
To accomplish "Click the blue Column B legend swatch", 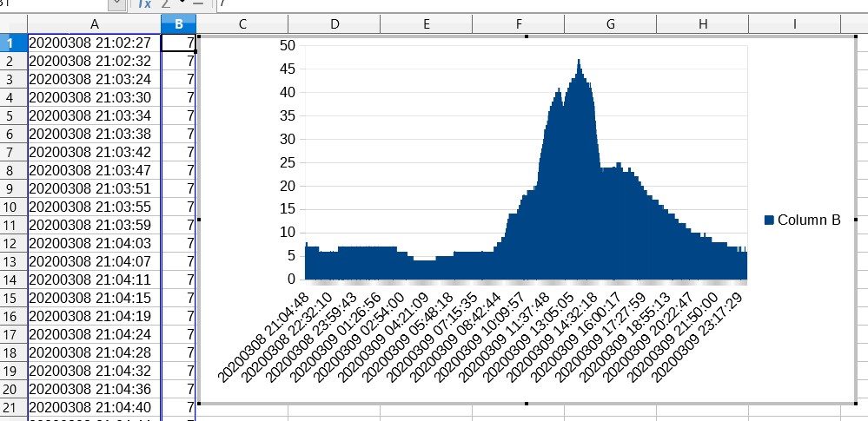I will pos(769,220).
